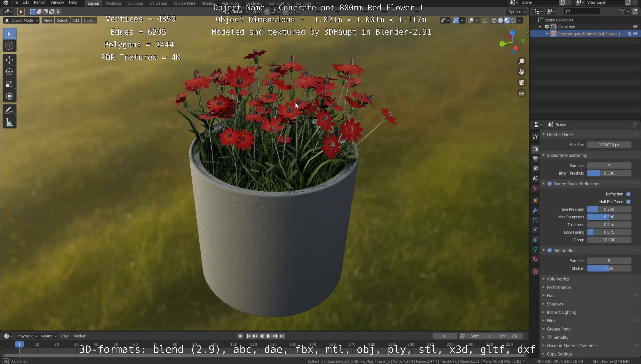The height and width of the screenshot is (364, 641).
Task: Open the File menu
Action: click(15, 2)
